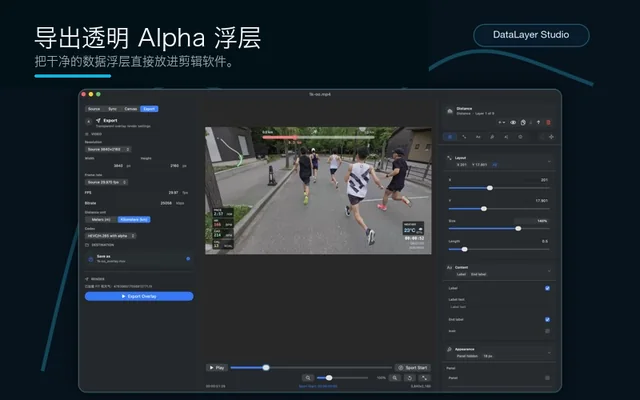This screenshot has height=400, width=640.
Task: Select the fifth inspector tab icon
Action: [506, 137]
